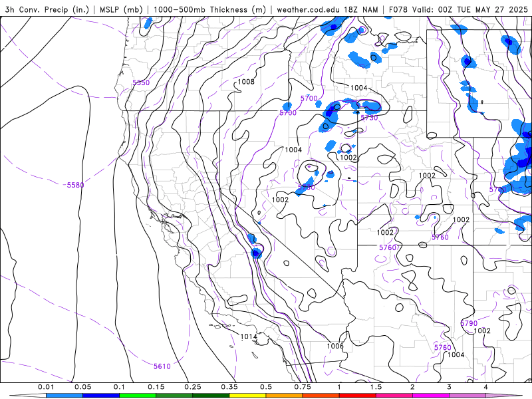
Task: Click the '0.01' legend value
Action: point(46,387)
